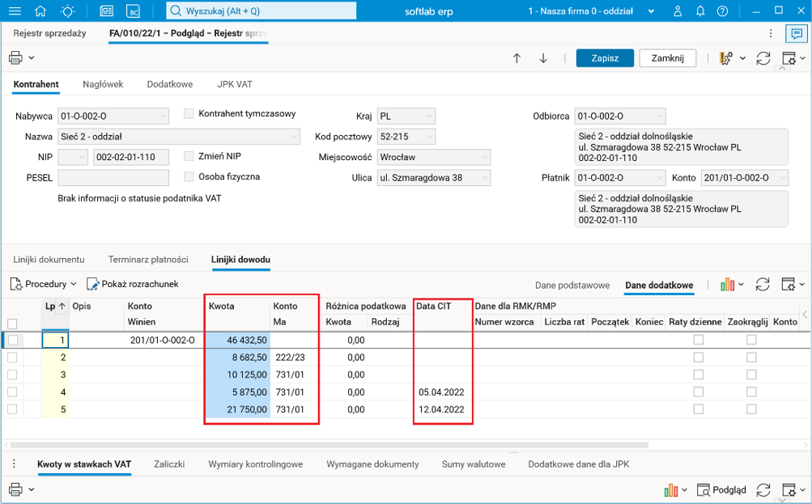Open the three-dot tab options menu

771,34
